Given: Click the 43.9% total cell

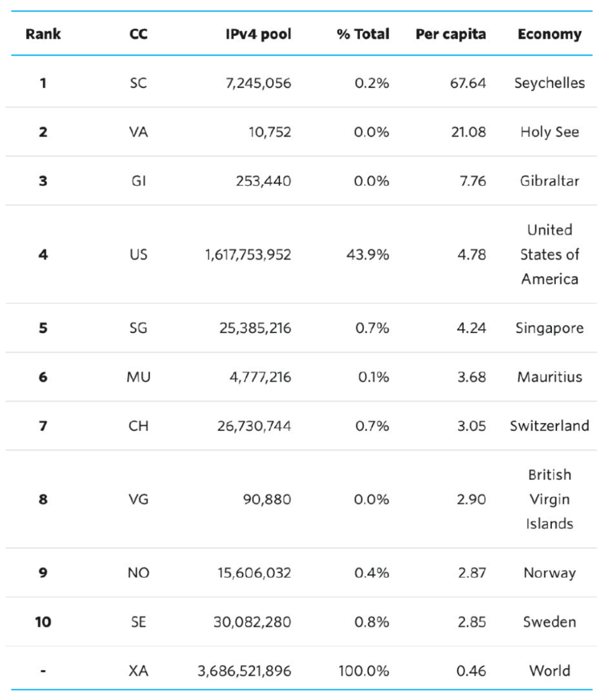Looking at the screenshot, I should [x=368, y=255].
